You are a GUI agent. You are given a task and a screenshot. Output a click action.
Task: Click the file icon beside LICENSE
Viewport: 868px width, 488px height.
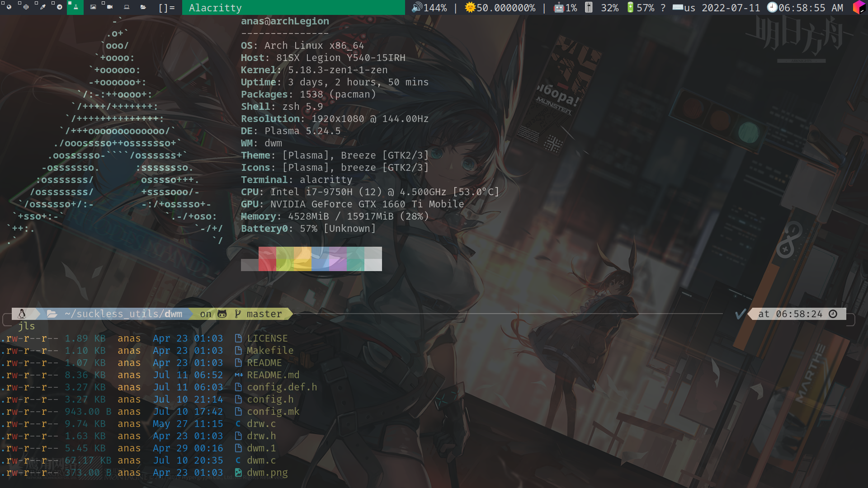click(238, 338)
